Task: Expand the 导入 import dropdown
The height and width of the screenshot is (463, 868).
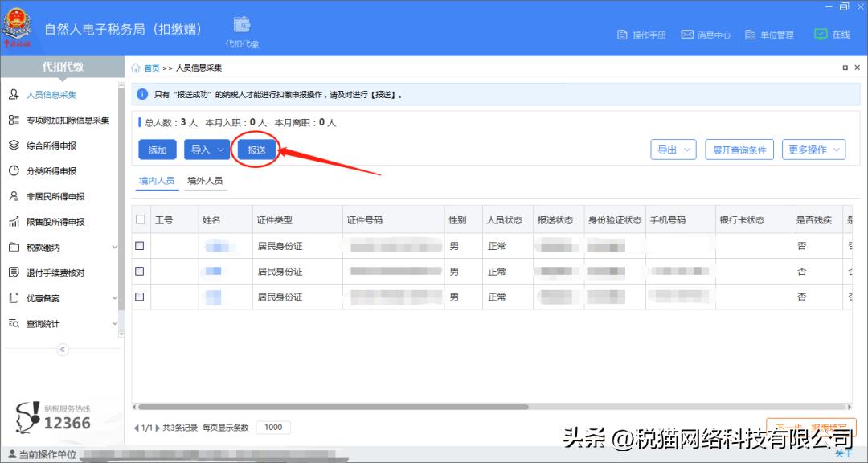Action: tap(207, 150)
